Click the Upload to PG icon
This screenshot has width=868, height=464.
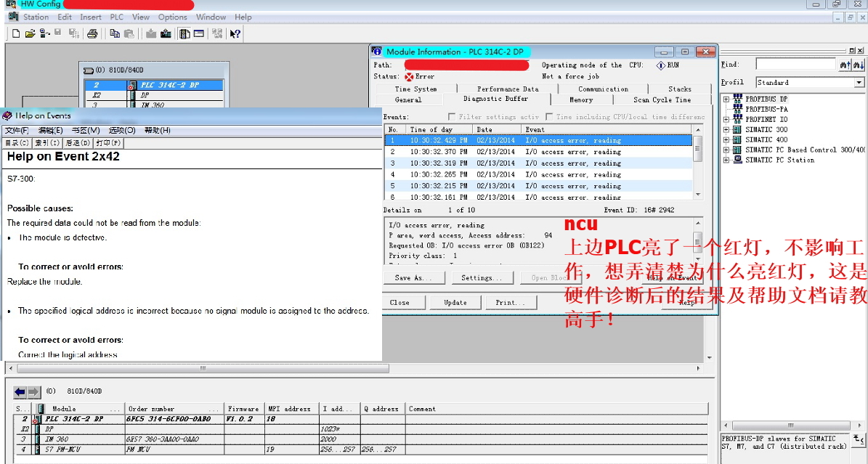click(166, 34)
